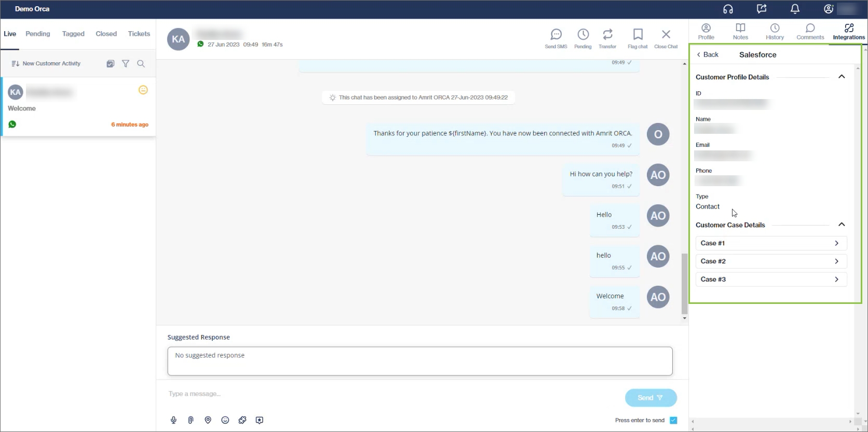Click the filter icon in the chat list
Image resolution: width=868 pixels, height=432 pixels.
tap(126, 64)
